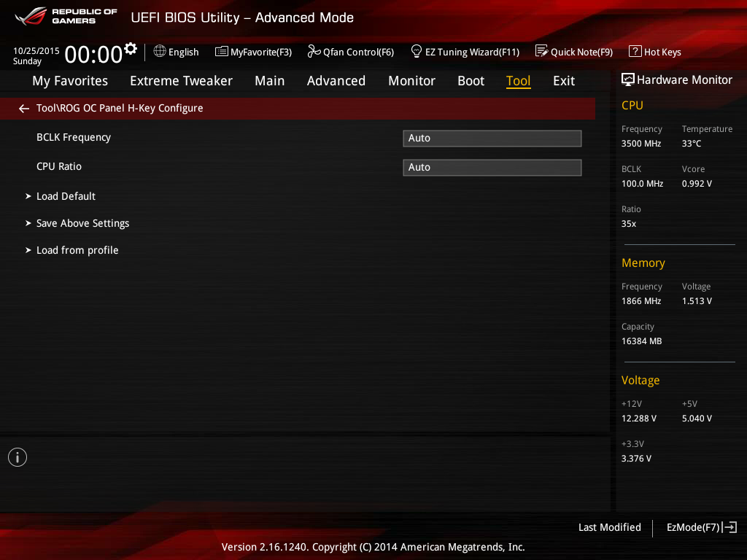The height and width of the screenshot is (560, 747).
Task: Open the BCLK Frequency Auto field
Action: click(492, 138)
